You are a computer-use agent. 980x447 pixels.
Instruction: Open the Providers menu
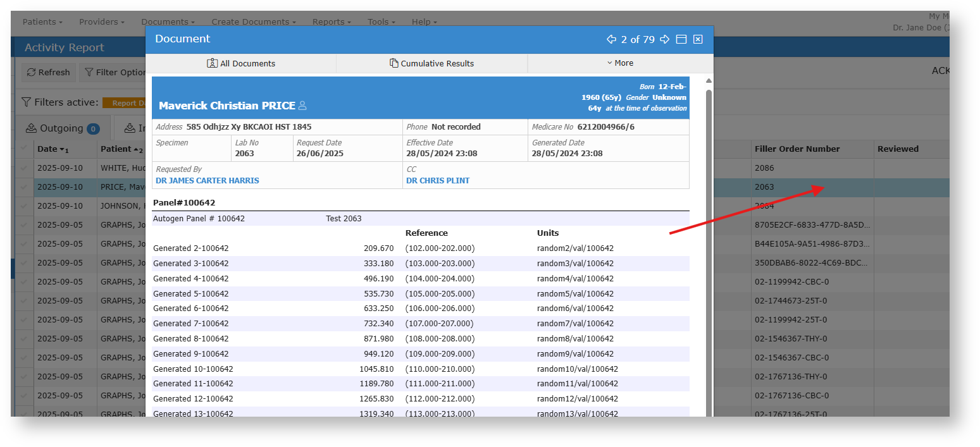(101, 22)
